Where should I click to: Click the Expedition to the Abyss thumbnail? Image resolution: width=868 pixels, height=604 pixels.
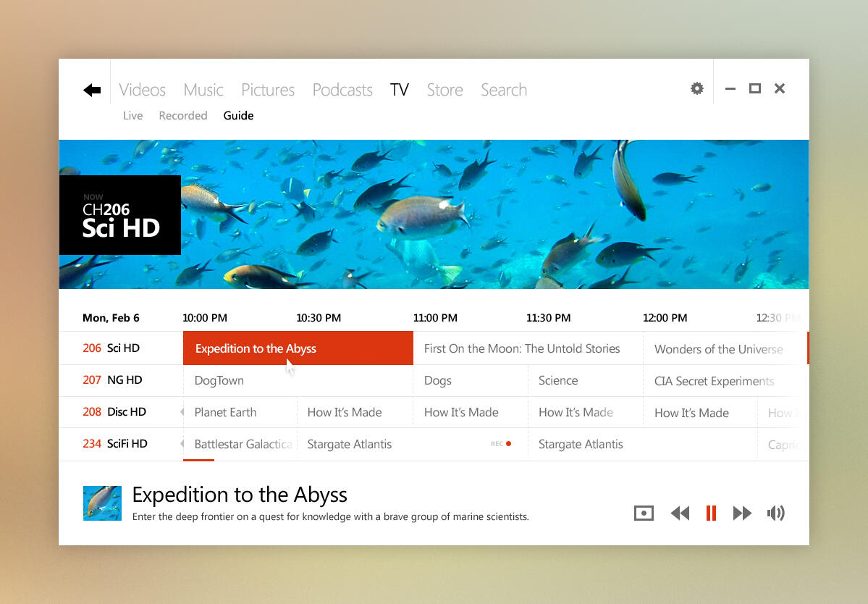click(102, 503)
